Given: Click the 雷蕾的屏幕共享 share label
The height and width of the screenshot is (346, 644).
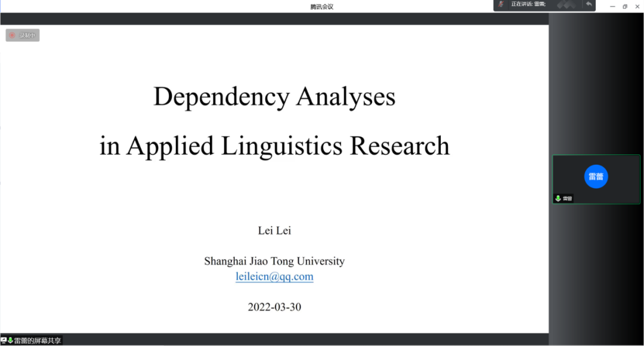Looking at the screenshot, I should 37,340.
